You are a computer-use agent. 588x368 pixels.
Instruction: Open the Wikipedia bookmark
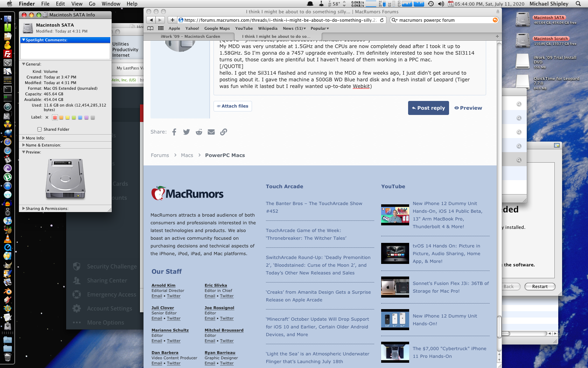268,28
